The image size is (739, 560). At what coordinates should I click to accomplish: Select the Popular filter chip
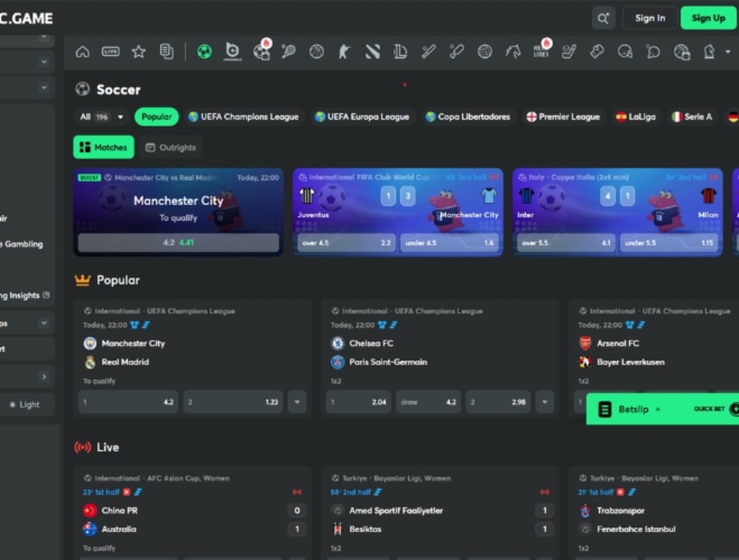[157, 117]
